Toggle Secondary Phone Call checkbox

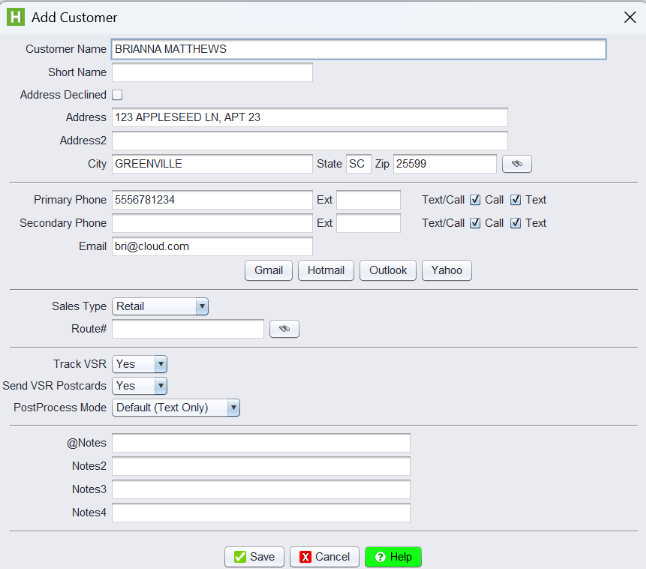(x=476, y=223)
